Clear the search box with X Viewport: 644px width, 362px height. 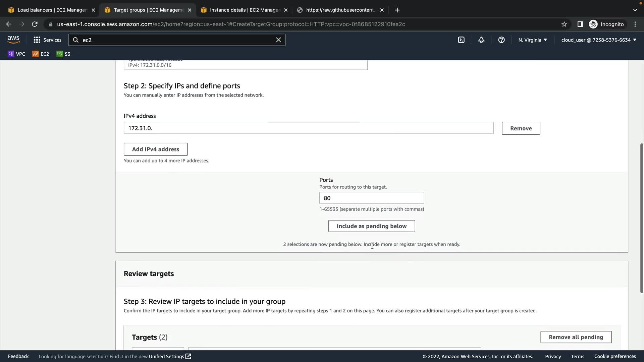pyautogui.click(x=278, y=40)
